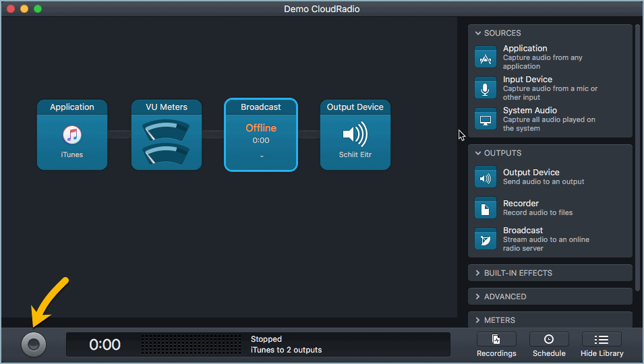The width and height of the screenshot is (644, 364).
Task: Select the Offline Broadcast block
Action: tap(261, 135)
